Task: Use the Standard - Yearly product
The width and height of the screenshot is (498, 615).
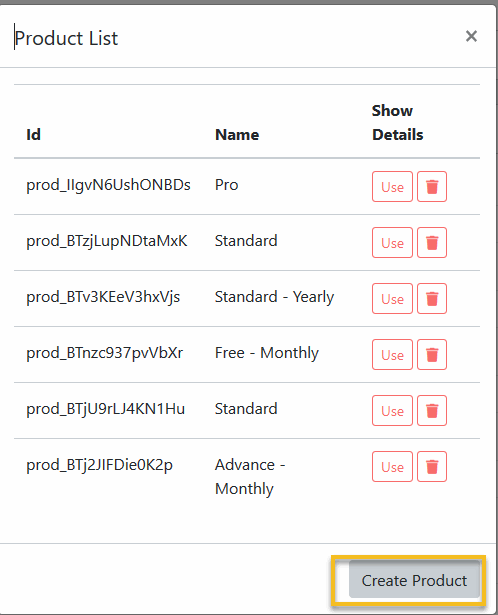Action: (x=392, y=298)
